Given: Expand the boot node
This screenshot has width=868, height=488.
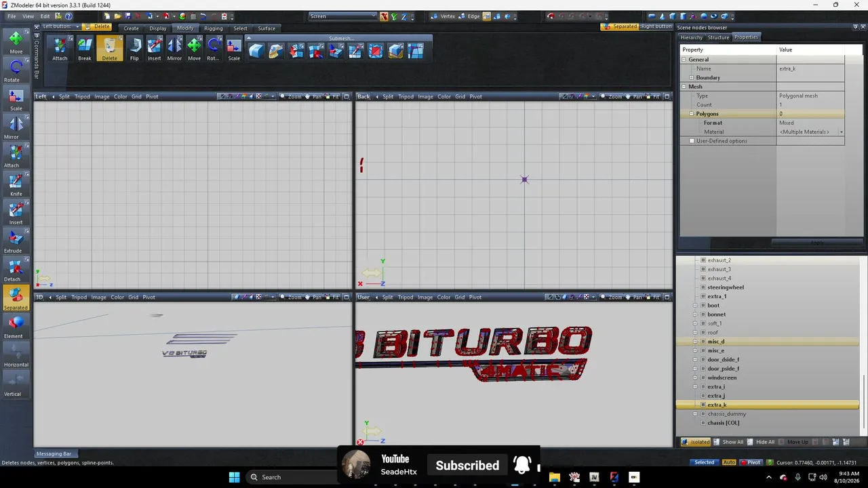Looking at the screenshot, I should tap(695, 306).
